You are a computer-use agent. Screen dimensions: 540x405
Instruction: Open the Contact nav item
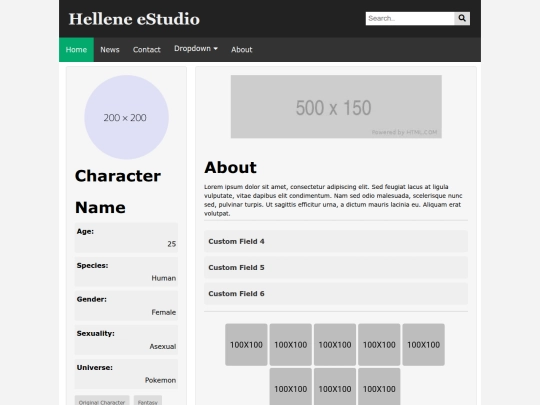point(147,50)
